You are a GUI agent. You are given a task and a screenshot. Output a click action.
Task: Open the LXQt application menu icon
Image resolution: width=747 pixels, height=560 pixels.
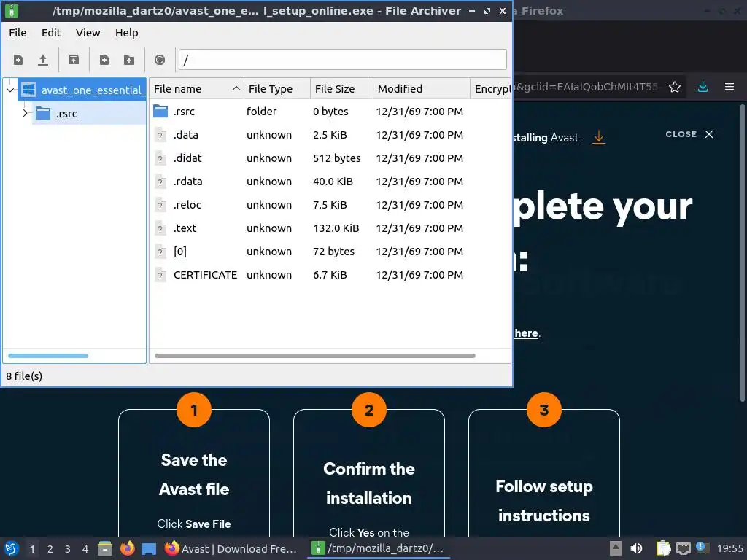click(12, 549)
